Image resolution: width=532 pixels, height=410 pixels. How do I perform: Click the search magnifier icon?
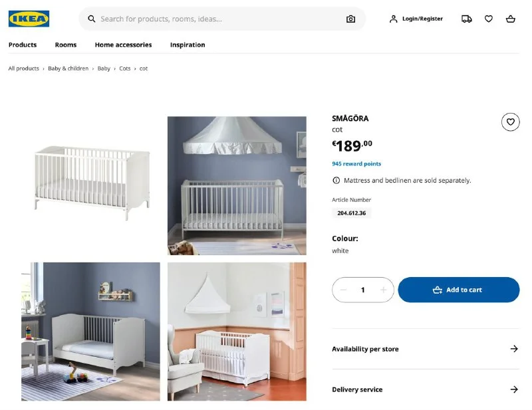point(92,19)
